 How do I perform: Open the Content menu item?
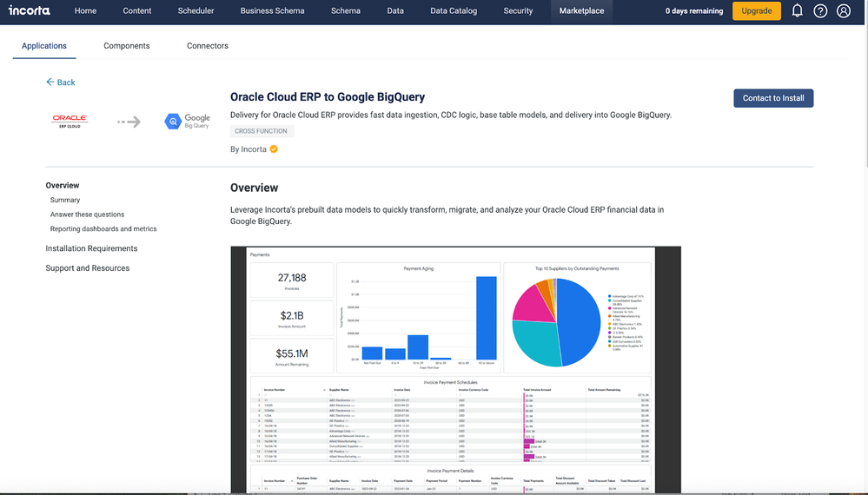(x=136, y=10)
